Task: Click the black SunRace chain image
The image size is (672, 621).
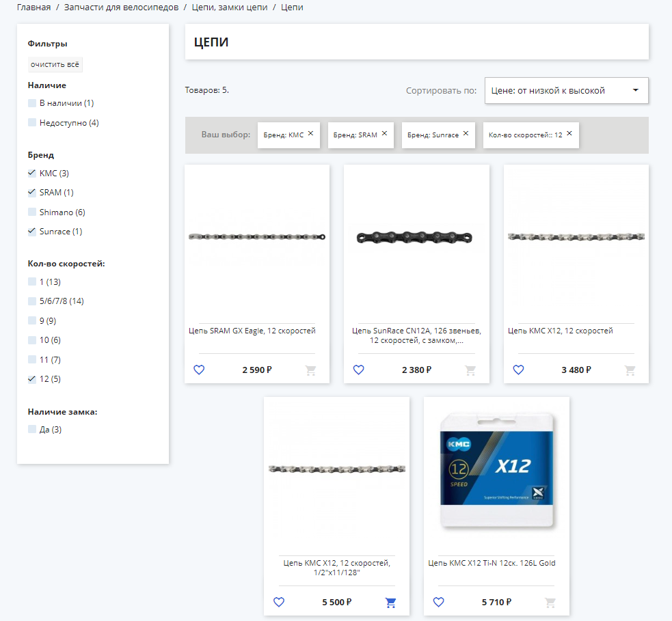Action: pos(414,237)
